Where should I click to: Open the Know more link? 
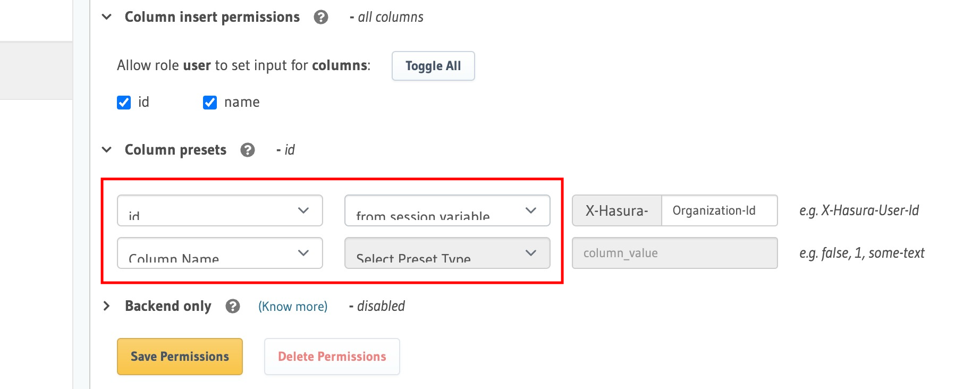[292, 306]
